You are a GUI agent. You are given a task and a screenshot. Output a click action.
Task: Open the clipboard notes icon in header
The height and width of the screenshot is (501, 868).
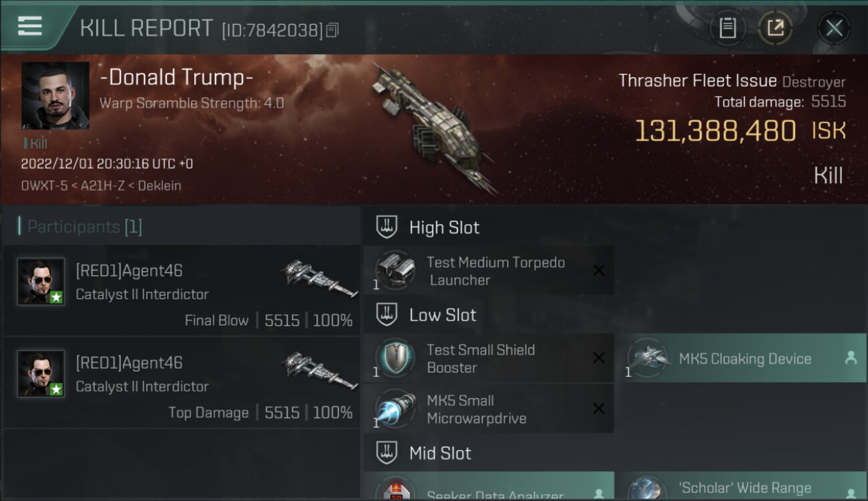[727, 28]
